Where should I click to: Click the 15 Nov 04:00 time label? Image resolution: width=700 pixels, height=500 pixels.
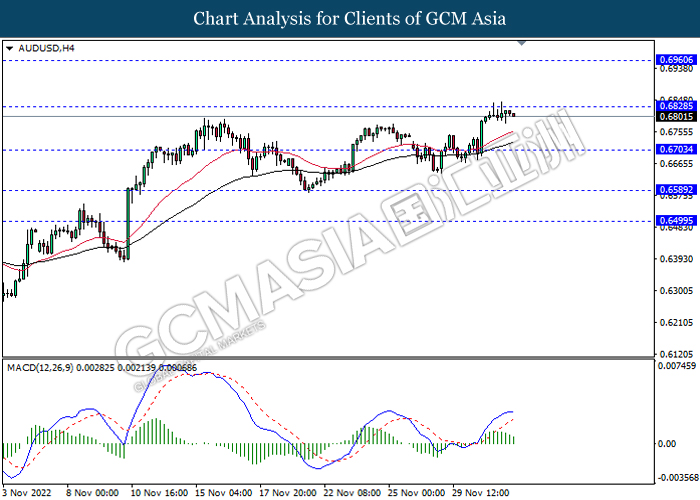(224, 493)
